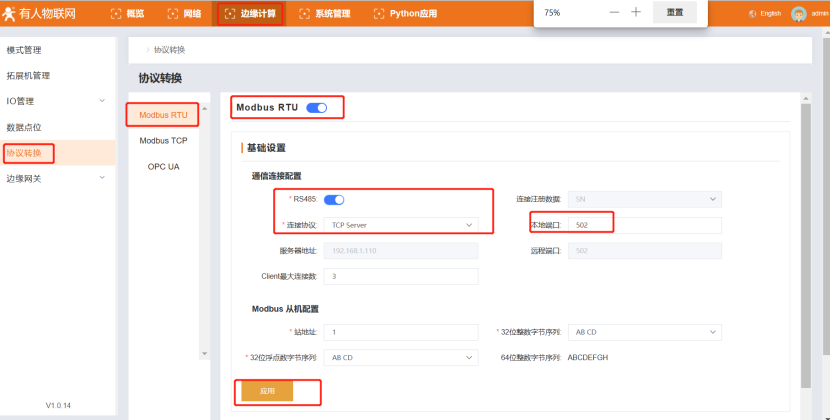The width and height of the screenshot is (830, 420).
Task: Click the 重置 reset zoom button
Action: click(x=675, y=13)
